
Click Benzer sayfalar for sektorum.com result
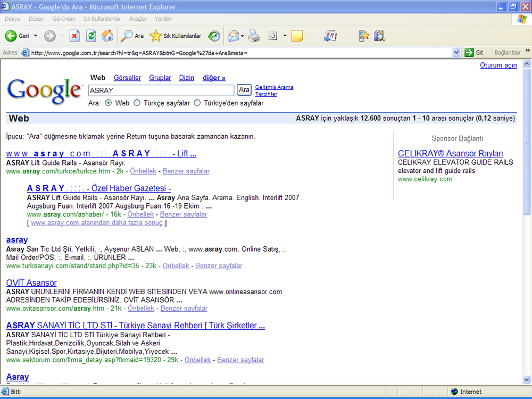pyautogui.click(x=240, y=360)
